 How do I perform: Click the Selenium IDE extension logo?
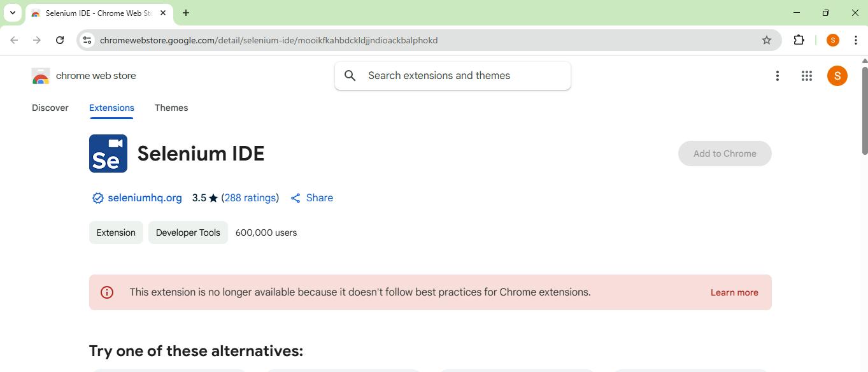108,154
